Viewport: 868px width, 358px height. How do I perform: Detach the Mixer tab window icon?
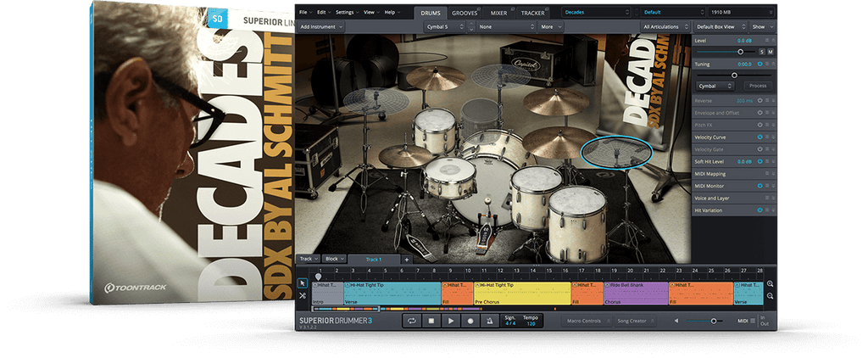click(512, 8)
